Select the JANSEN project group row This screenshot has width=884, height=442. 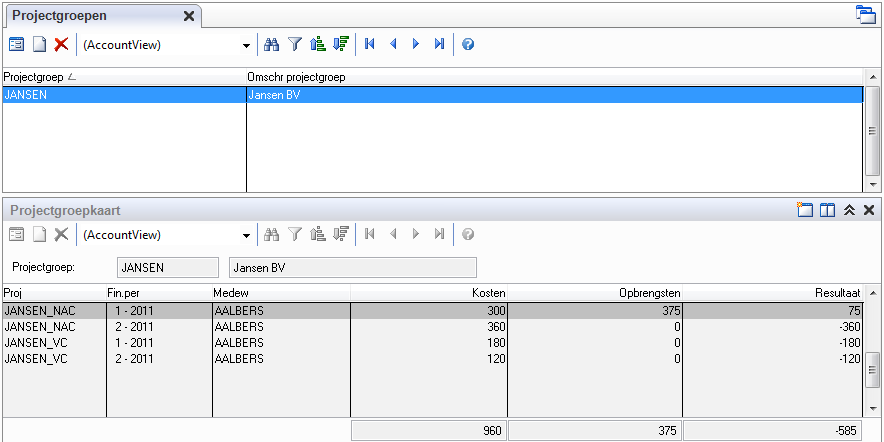pyautogui.click(x=433, y=95)
